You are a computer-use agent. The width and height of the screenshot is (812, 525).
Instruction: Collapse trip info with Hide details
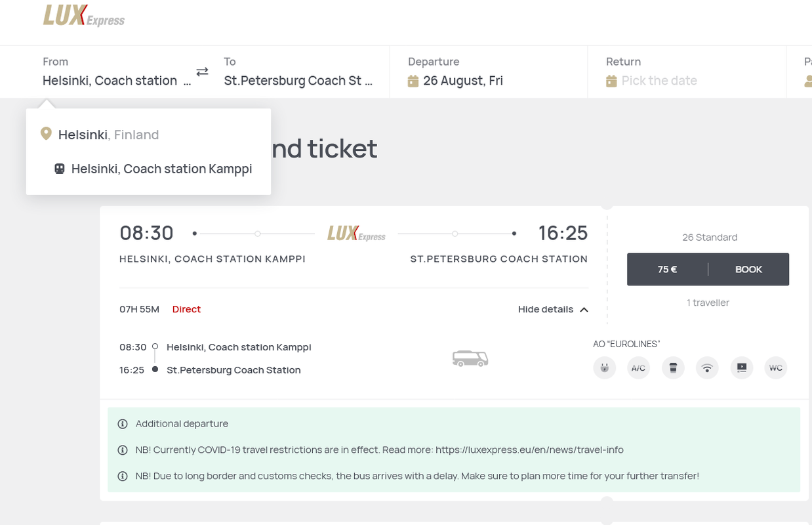point(553,309)
